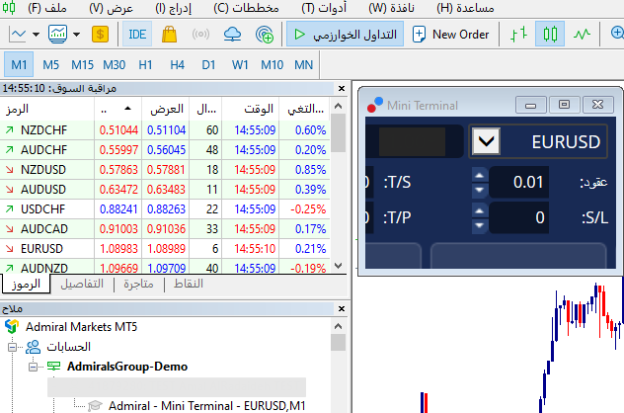
Task: Select the M30 timeframe
Action: coord(114,64)
